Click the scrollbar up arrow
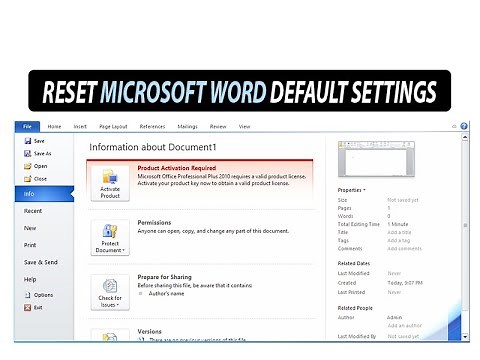Viewport: 480px width, 360px height. (465, 137)
